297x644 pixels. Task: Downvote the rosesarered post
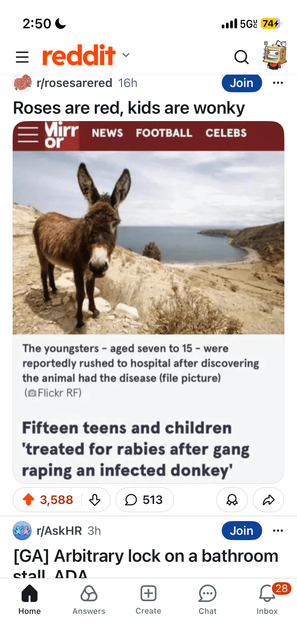(x=95, y=500)
